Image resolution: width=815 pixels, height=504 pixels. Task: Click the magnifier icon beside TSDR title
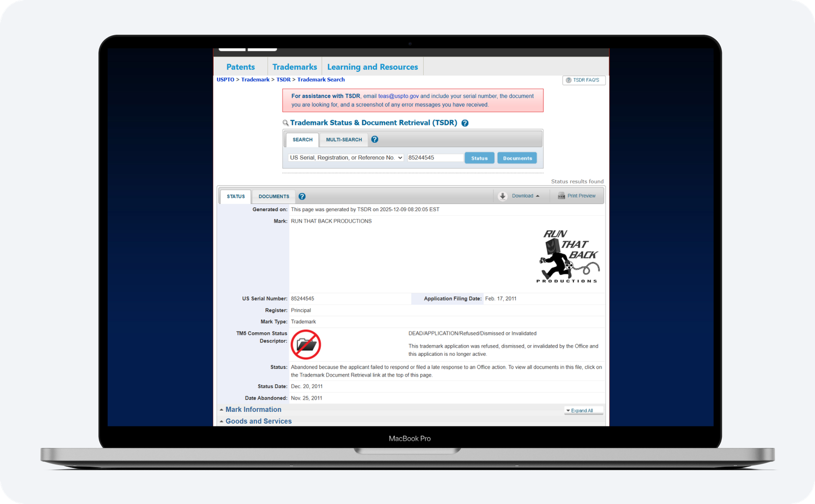pos(286,123)
